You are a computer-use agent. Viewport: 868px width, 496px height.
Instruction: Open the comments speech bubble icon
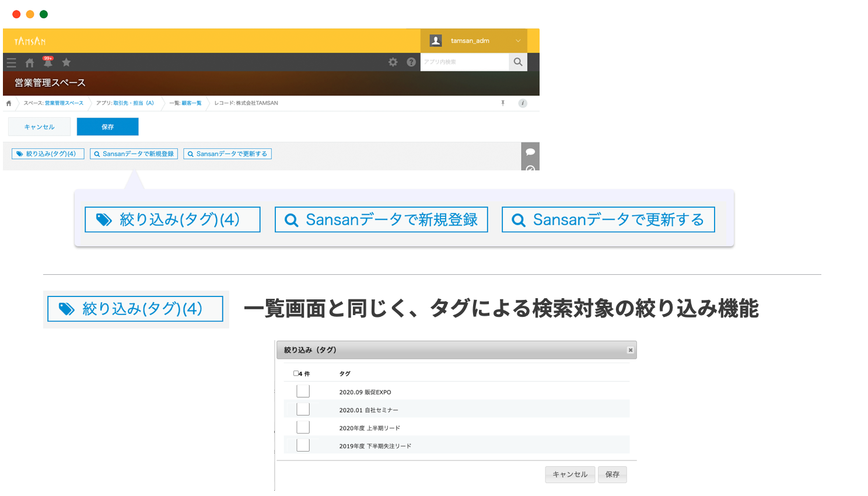tap(530, 152)
